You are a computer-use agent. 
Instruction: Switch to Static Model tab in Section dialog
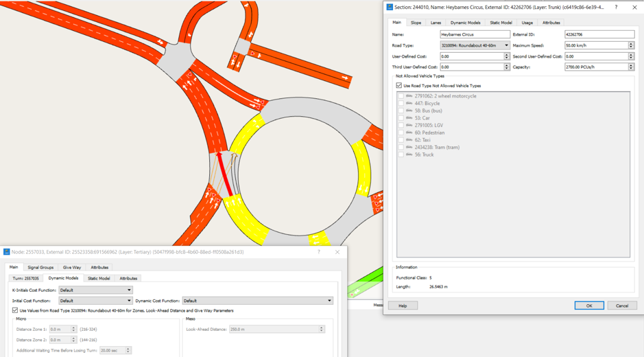point(501,23)
